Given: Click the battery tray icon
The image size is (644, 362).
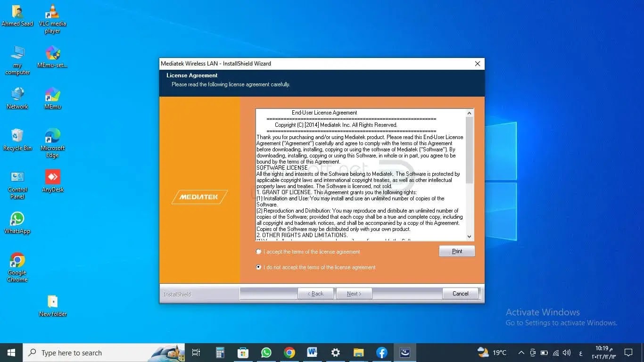Looking at the screenshot, I should (x=544, y=353).
